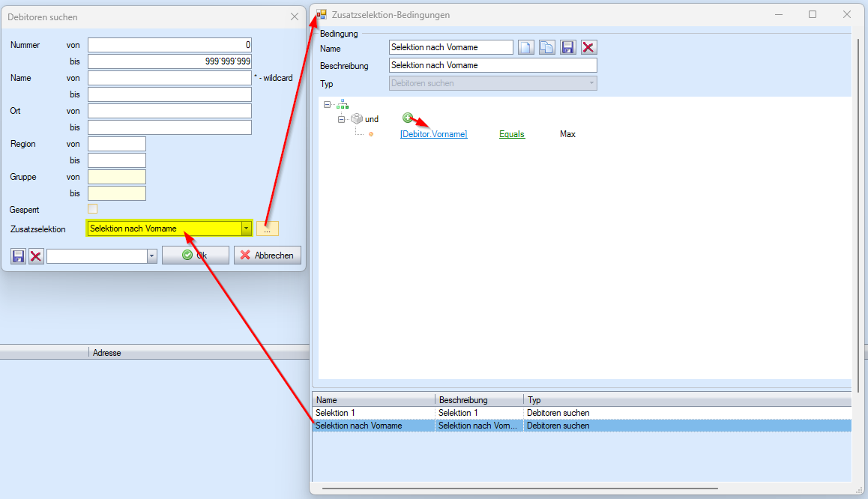The width and height of the screenshot is (868, 499).
Task: Click the Ort von field
Action: (169, 111)
